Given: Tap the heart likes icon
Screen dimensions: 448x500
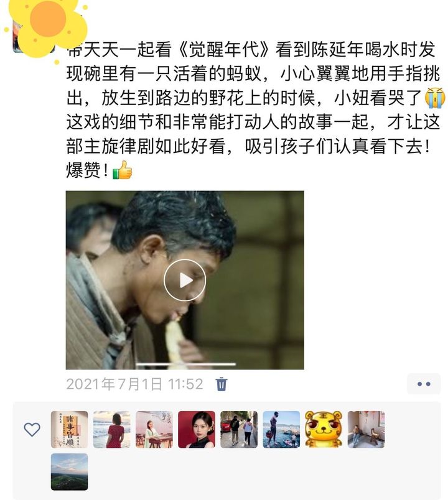Looking at the screenshot, I should click(32, 430).
